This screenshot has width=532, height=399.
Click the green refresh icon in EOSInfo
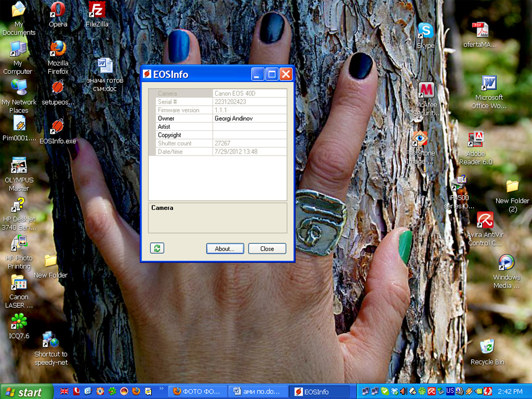pyautogui.click(x=157, y=248)
